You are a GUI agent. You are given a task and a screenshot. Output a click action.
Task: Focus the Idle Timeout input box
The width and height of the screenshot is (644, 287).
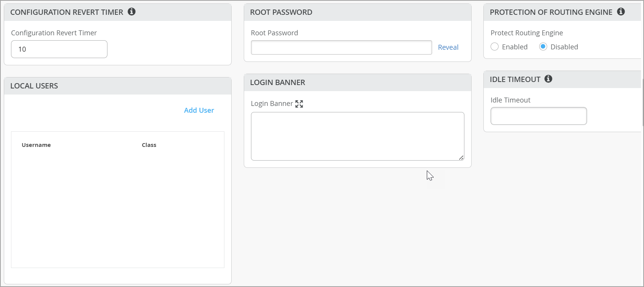coord(538,116)
